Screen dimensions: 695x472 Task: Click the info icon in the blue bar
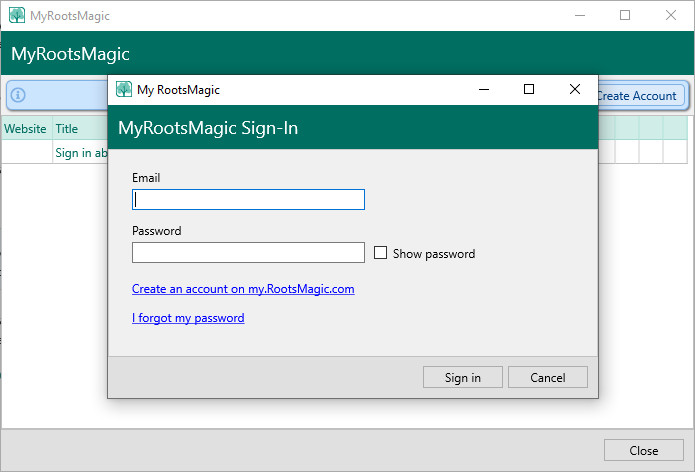(x=18, y=96)
